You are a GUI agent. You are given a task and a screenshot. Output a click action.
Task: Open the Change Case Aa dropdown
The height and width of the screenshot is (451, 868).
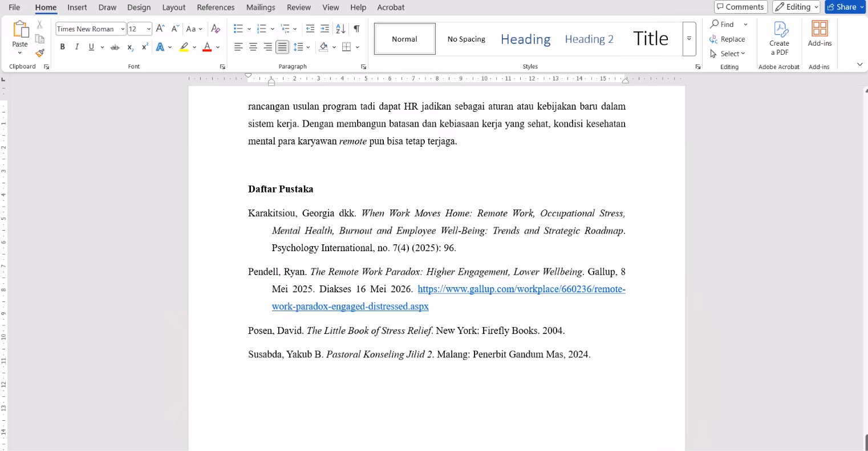coord(194,29)
